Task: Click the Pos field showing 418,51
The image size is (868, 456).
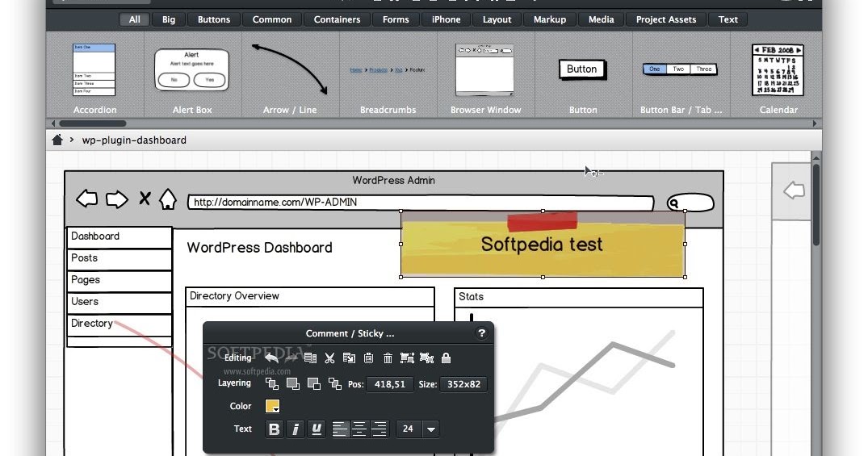Action: coord(390,384)
